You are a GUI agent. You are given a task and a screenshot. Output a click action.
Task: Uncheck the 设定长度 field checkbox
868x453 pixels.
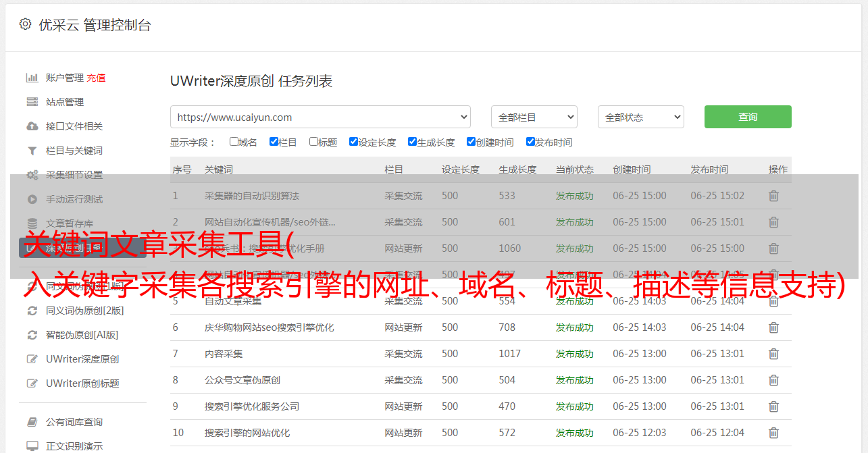coord(353,142)
